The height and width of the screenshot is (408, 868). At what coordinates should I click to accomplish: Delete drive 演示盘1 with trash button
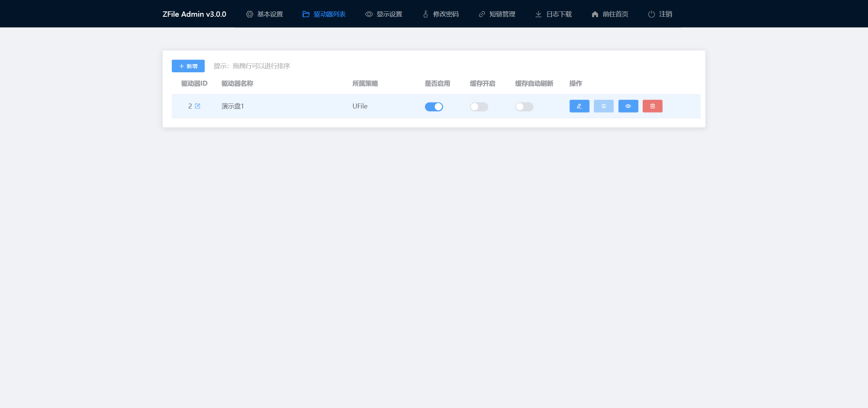click(x=653, y=106)
